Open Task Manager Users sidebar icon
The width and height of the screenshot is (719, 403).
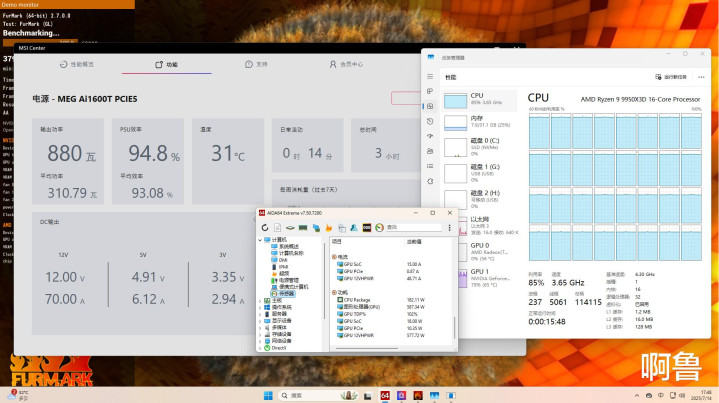(x=430, y=151)
